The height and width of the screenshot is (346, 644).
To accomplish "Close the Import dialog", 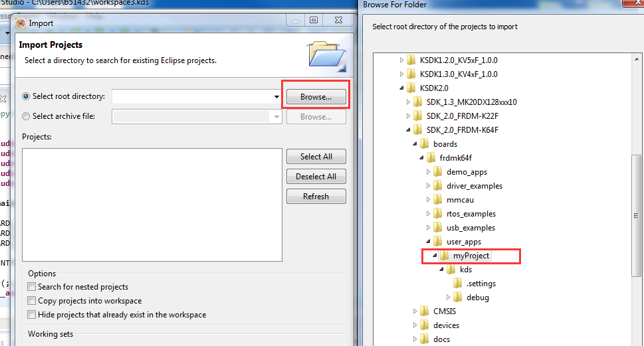I will point(338,20).
